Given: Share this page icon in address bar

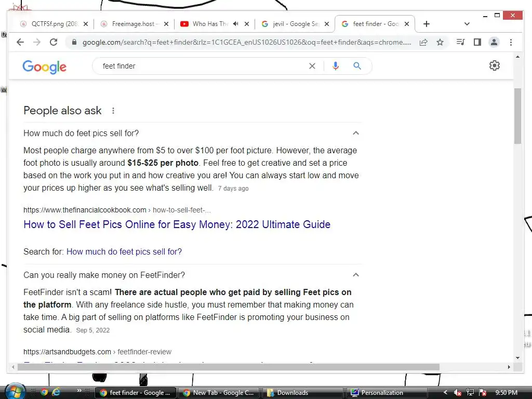Looking at the screenshot, I should (423, 43).
